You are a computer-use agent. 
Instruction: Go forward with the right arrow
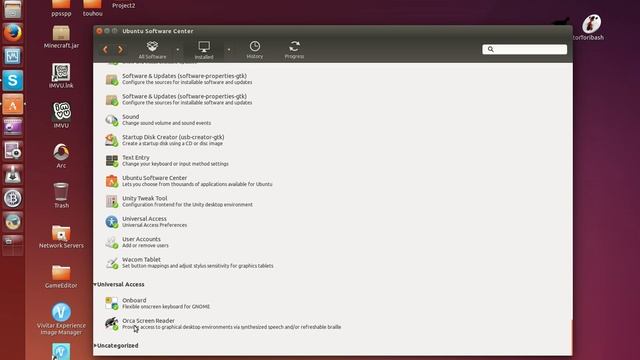[120, 49]
